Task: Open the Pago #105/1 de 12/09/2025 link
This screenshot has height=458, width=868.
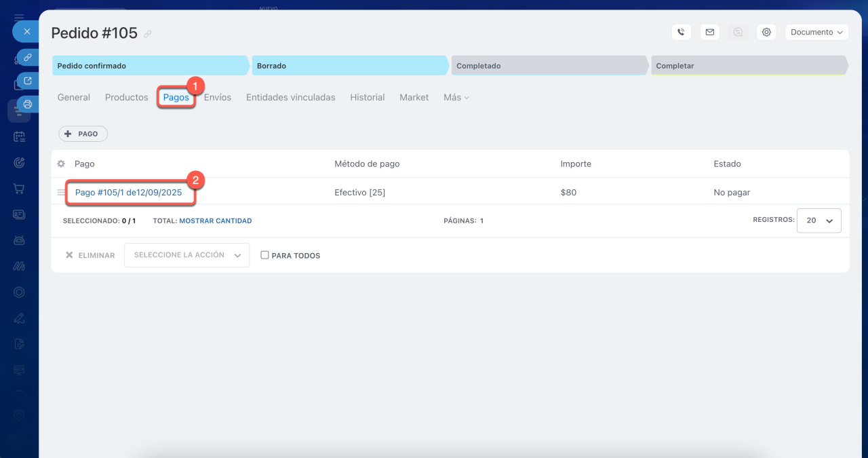Action: click(128, 193)
